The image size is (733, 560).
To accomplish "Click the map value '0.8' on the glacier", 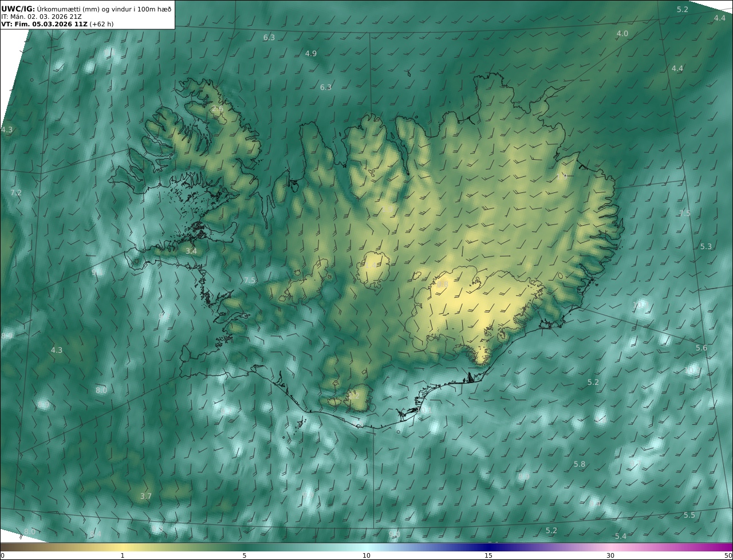I will (x=443, y=283).
